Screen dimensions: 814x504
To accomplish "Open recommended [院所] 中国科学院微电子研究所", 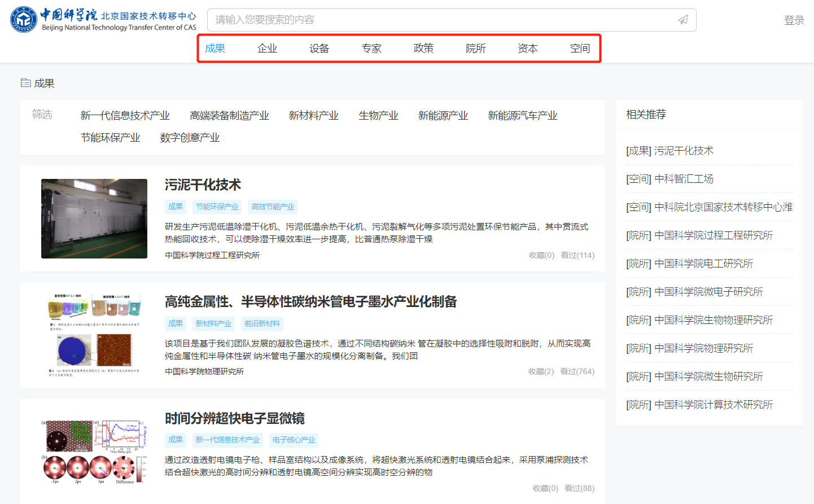I will 694,292.
